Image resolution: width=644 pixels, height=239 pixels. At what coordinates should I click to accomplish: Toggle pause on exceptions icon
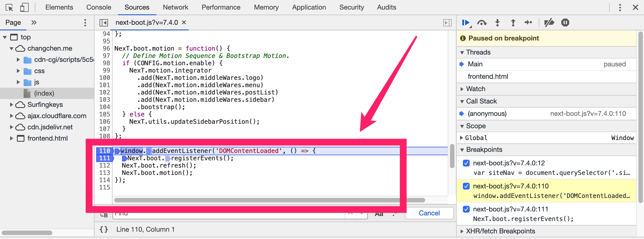point(565,23)
